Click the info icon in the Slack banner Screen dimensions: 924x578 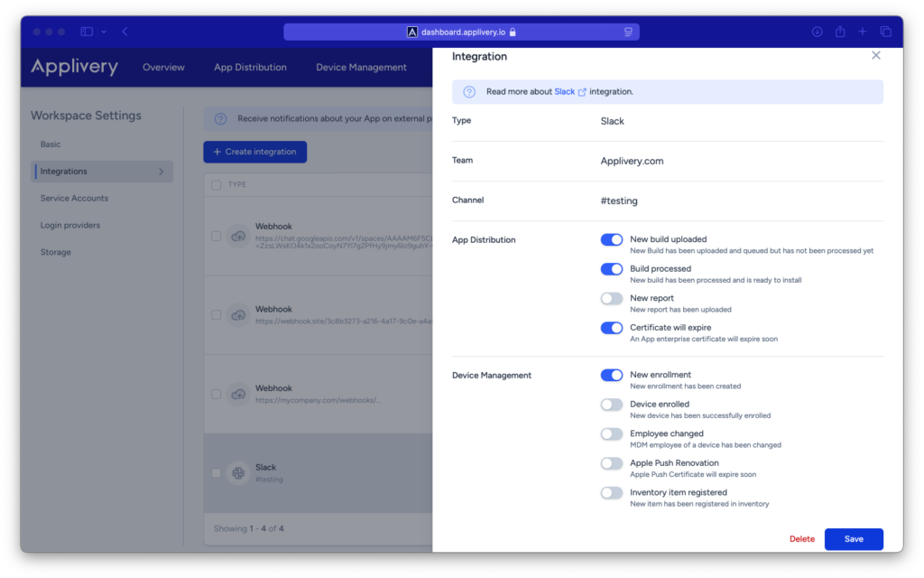(x=468, y=91)
